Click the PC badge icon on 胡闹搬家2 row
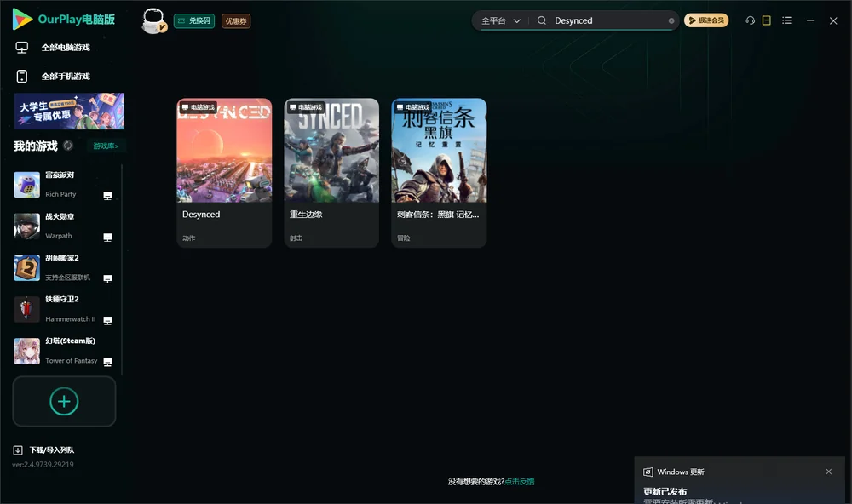 [107, 278]
